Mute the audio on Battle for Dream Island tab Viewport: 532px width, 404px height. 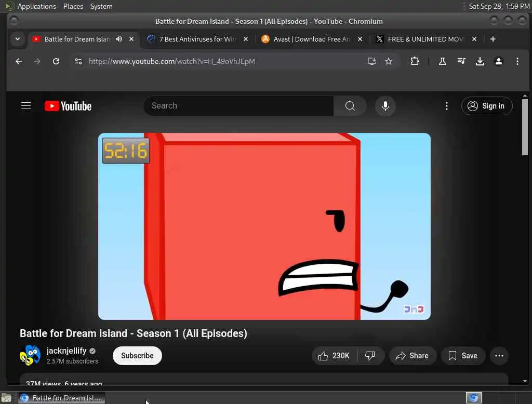tap(119, 39)
